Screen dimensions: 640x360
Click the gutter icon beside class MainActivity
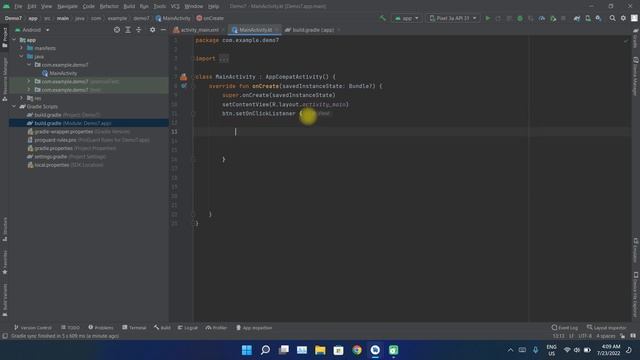[184, 77]
